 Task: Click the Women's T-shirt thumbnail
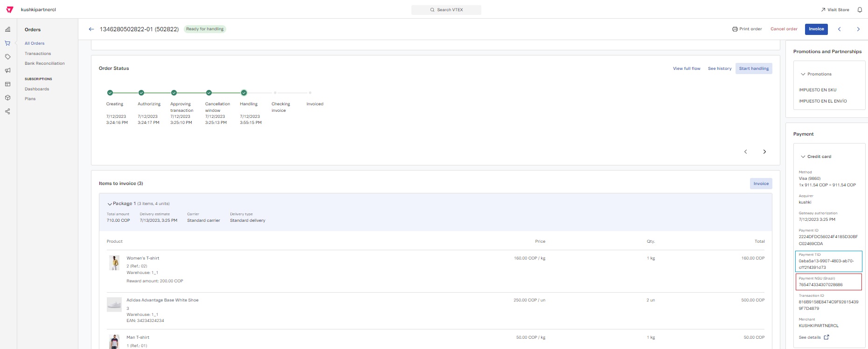(114, 263)
